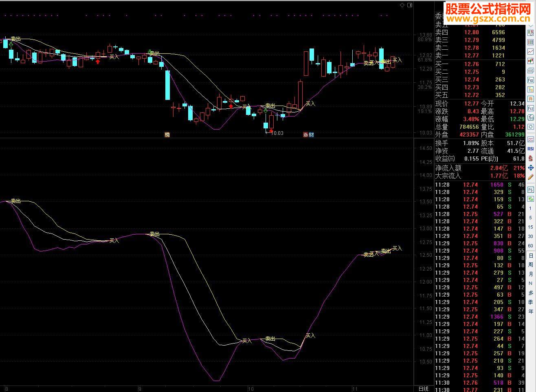Select the 多 multi-period option

(x=531, y=293)
